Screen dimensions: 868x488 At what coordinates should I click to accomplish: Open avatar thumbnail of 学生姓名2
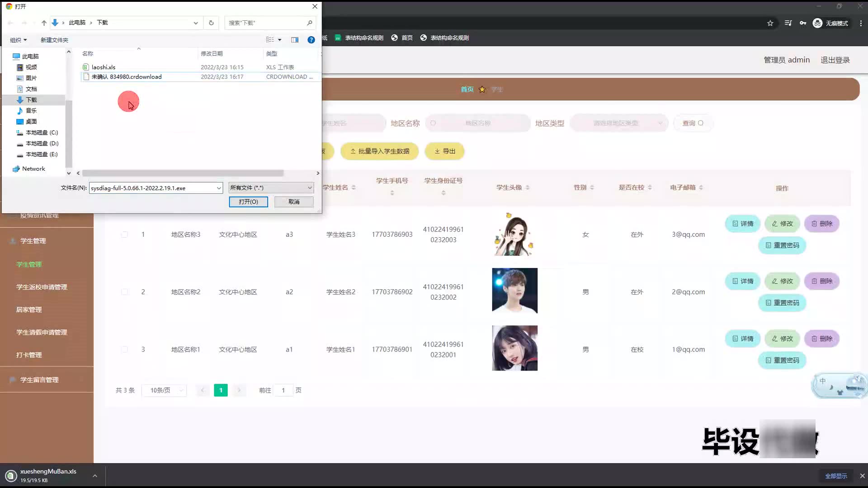(514, 291)
